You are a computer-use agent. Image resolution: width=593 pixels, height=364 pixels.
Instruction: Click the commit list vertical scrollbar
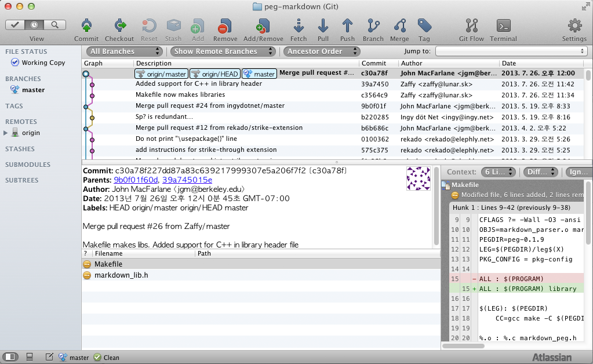coord(588,74)
